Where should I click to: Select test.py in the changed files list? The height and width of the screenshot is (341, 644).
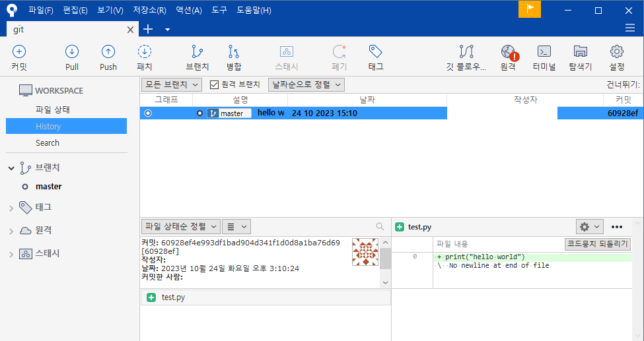pyautogui.click(x=266, y=297)
